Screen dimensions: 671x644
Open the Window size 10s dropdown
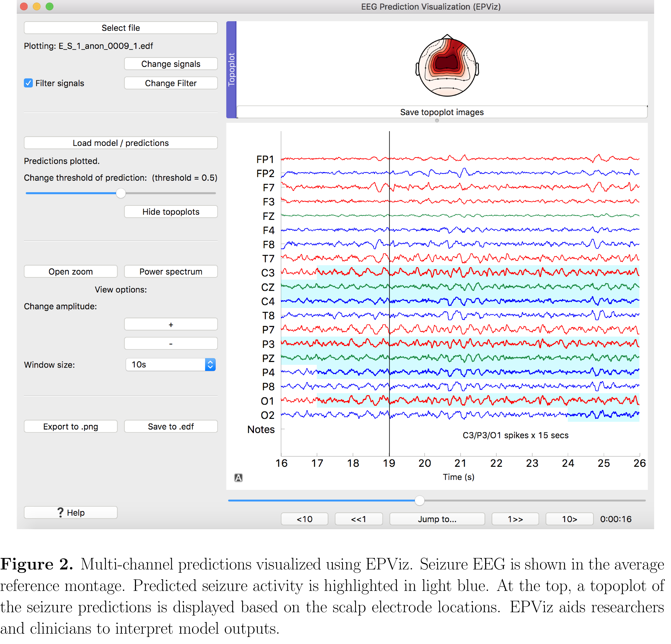click(x=171, y=364)
